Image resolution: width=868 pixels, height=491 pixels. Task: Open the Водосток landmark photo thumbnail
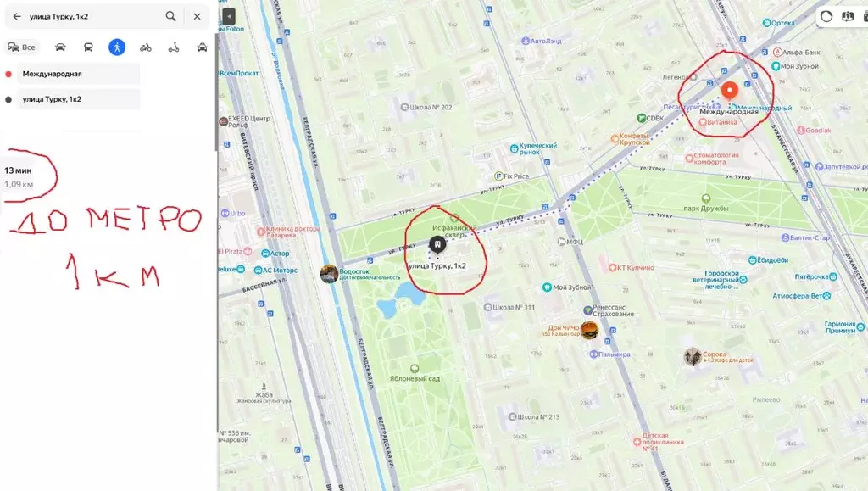tap(329, 273)
